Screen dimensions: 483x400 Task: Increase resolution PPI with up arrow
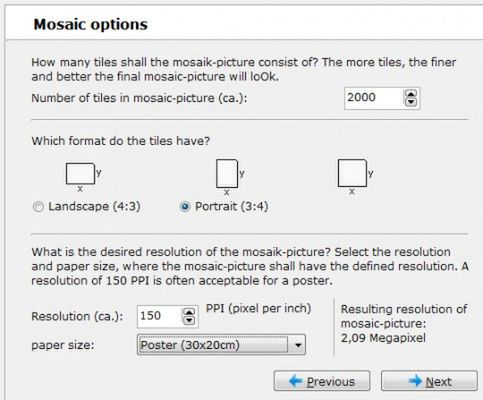click(189, 312)
